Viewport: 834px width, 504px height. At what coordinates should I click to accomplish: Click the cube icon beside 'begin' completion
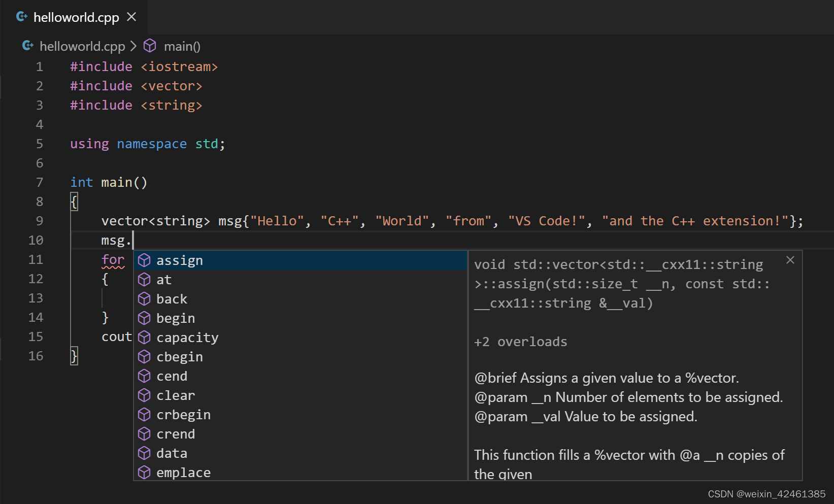point(144,318)
